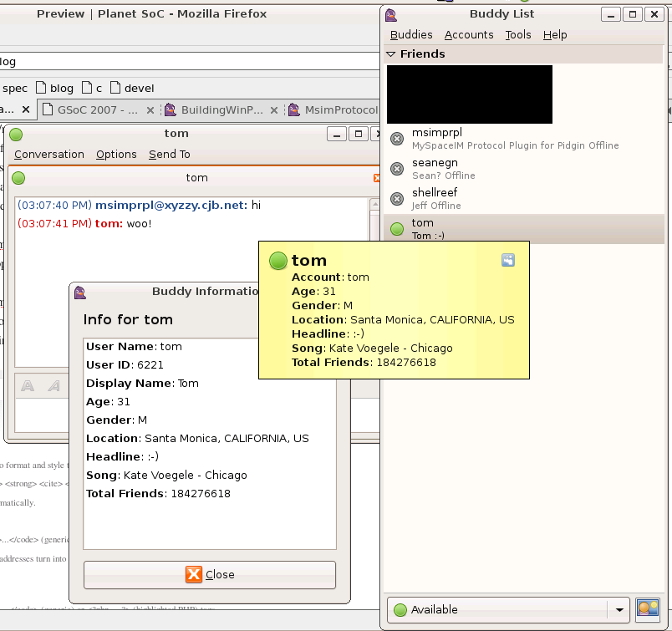
Task: Click the italic font formatting icon
Action: tap(54, 386)
